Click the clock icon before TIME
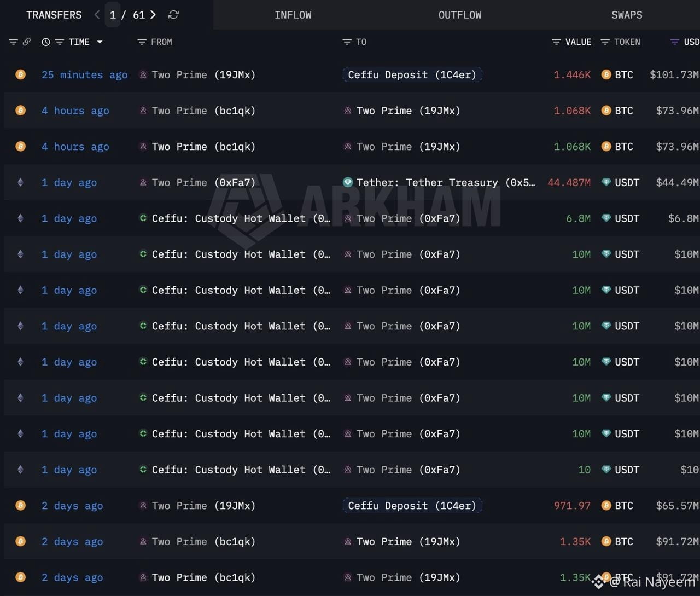Image resolution: width=700 pixels, height=596 pixels. click(46, 42)
